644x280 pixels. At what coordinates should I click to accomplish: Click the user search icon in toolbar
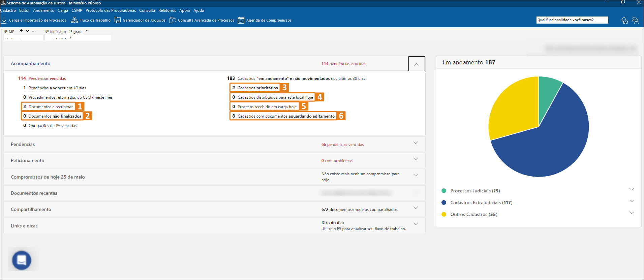[x=635, y=20]
